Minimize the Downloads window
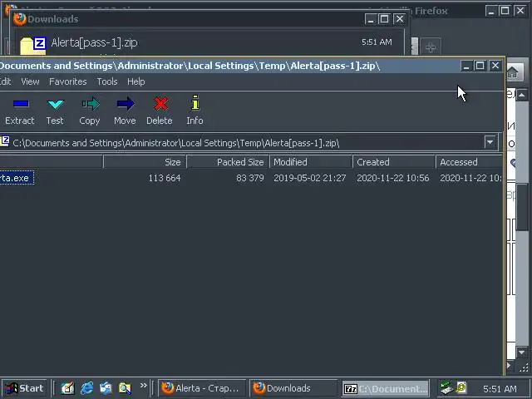This screenshot has width=532, height=399. [x=371, y=19]
